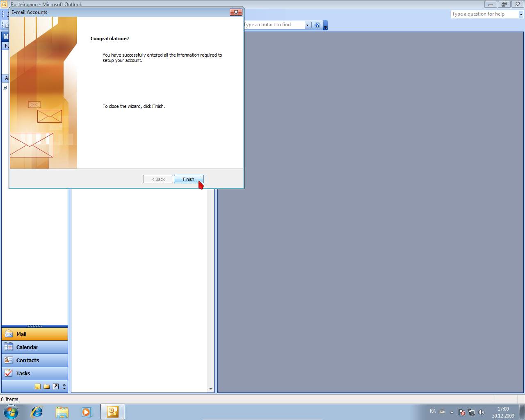The height and width of the screenshot is (420, 525).
Task: Click the Notes icon in navigation pane
Action: 38,386
